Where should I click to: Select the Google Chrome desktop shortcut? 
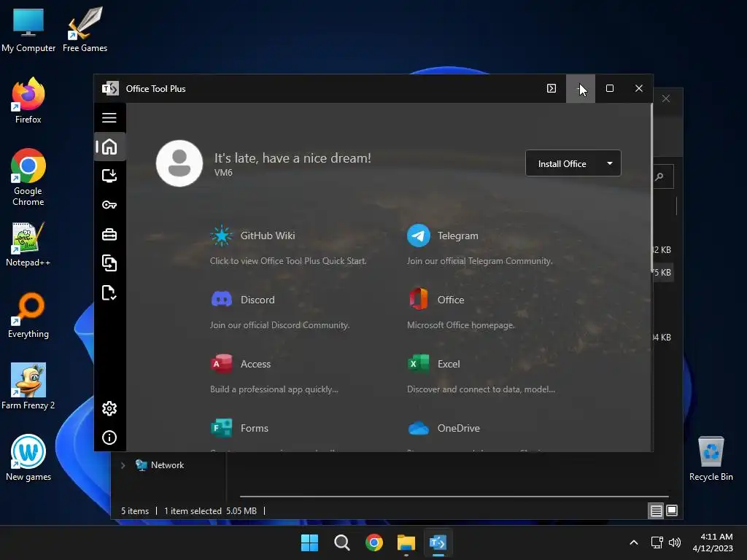pyautogui.click(x=28, y=177)
